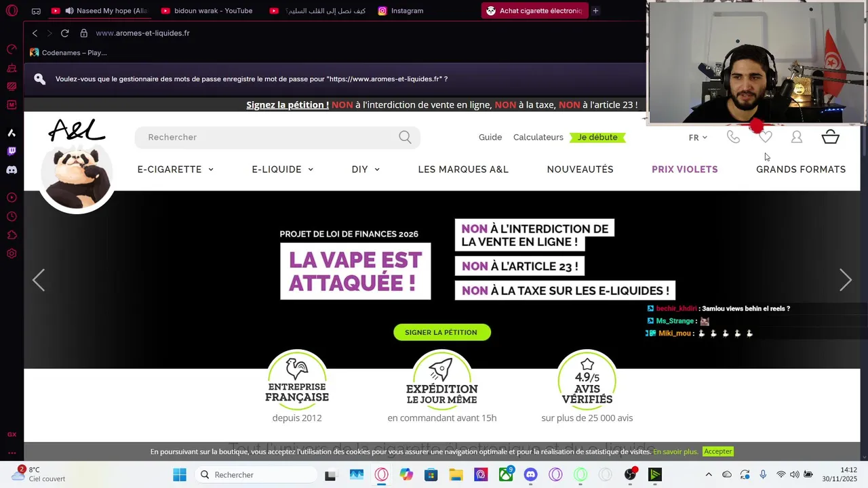Screen dimensions: 868x488
Task: Open volume control in system tray
Action: point(794,474)
